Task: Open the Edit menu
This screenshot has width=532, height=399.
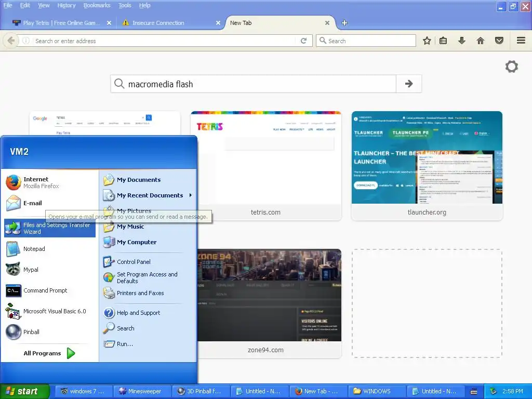Action: pyautogui.click(x=25, y=5)
